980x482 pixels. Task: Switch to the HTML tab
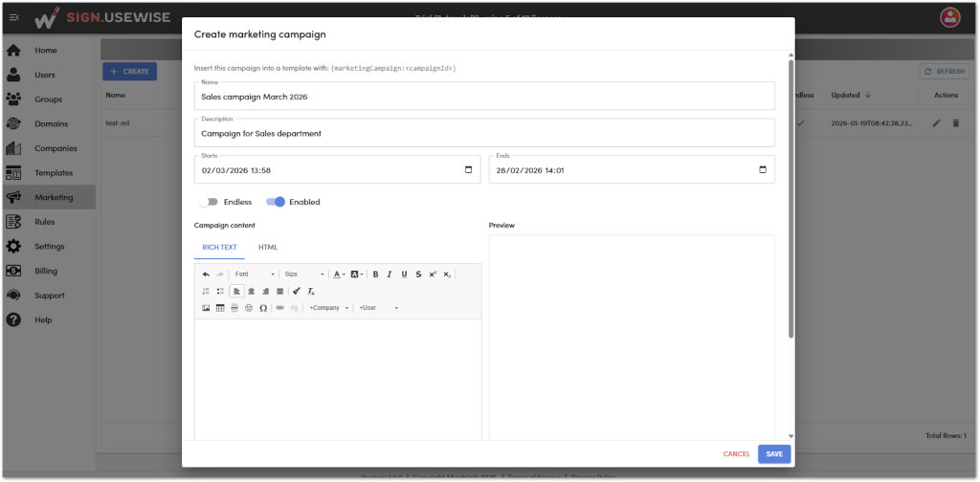tap(268, 248)
